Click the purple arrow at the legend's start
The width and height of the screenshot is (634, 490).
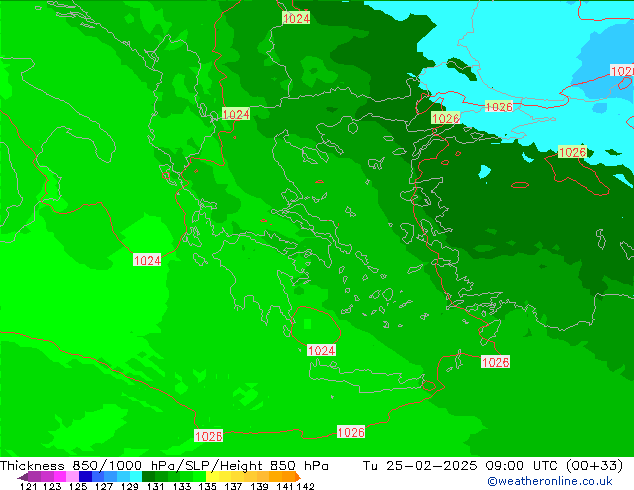(x=23, y=477)
